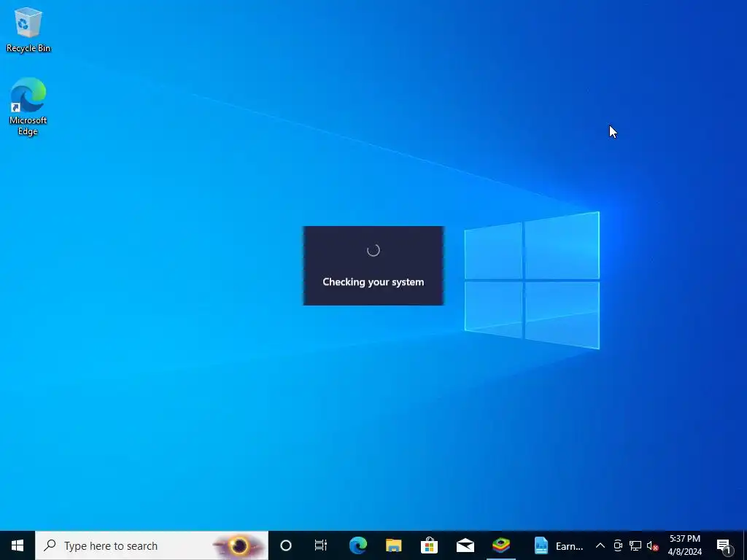Open the Mail app on taskbar
The width and height of the screenshot is (747, 560).
click(465, 545)
